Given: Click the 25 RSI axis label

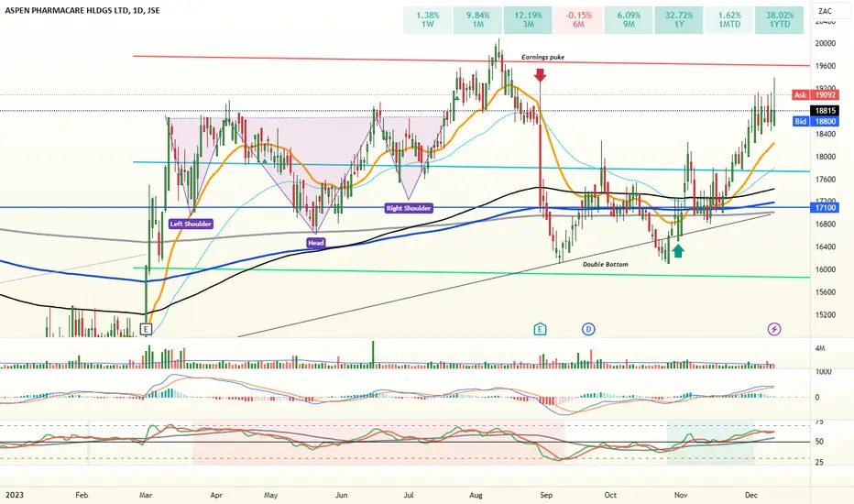Looking at the screenshot, I should coord(819,463).
